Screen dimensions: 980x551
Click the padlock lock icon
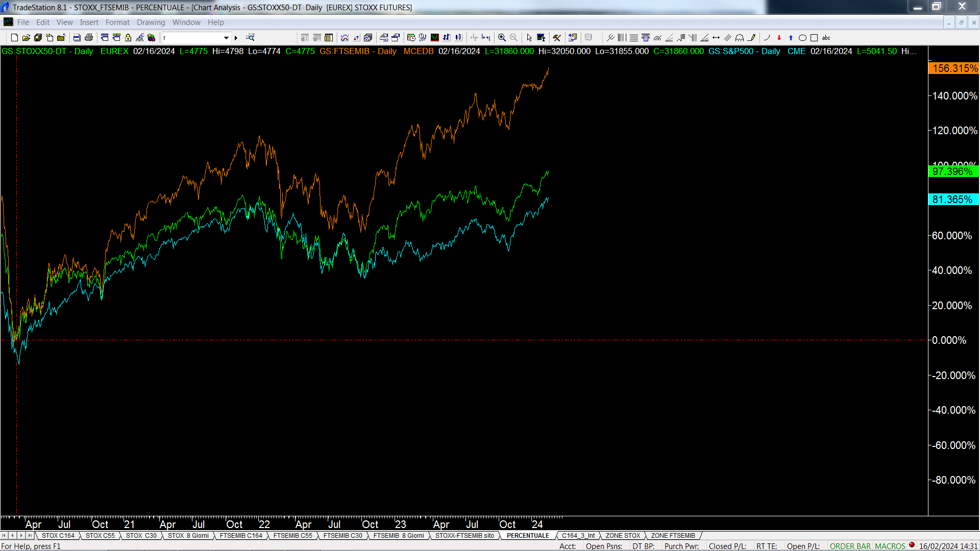pyautogui.click(x=128, y=38)
